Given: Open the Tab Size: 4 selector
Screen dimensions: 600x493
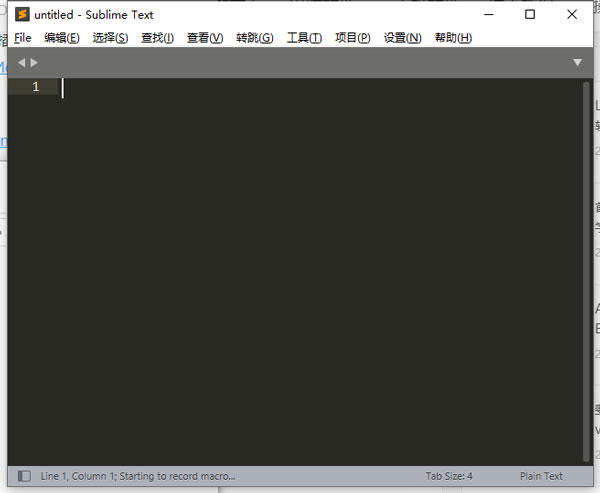Looking at the screenshot, I should [x=449, y=476].
